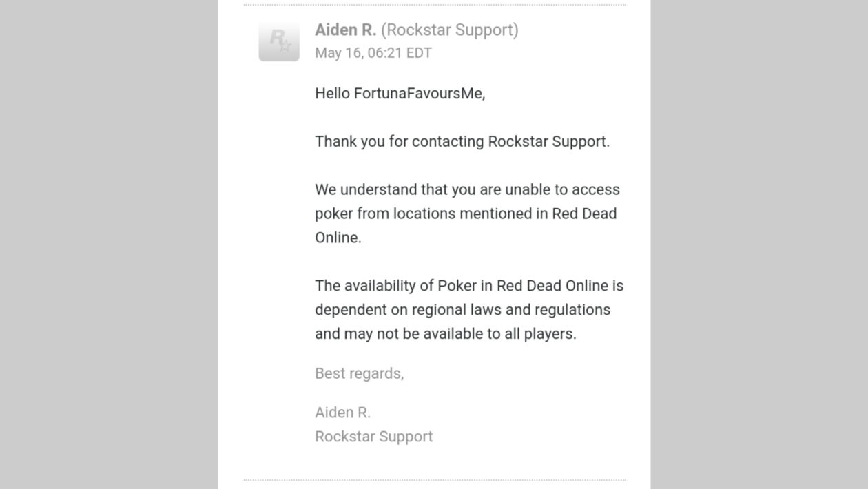
Task: Click the word Hello in the greeting
Action: tap(332, 94)
